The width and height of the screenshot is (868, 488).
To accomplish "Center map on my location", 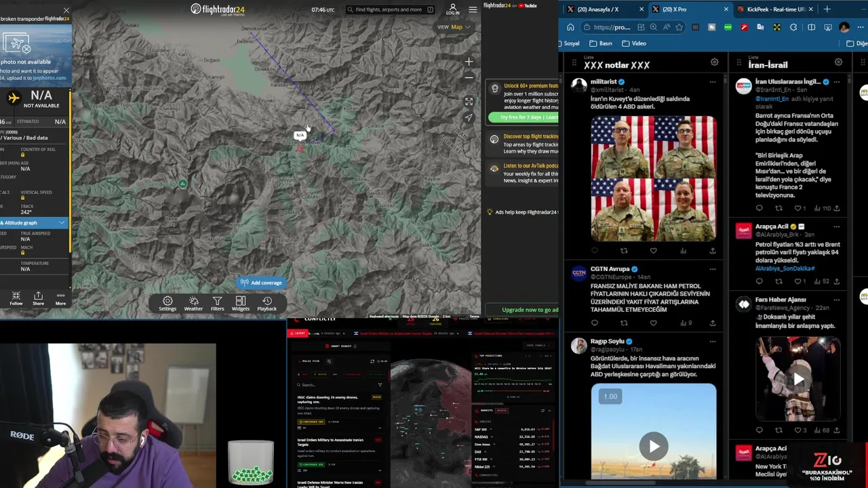I will 469,117.
